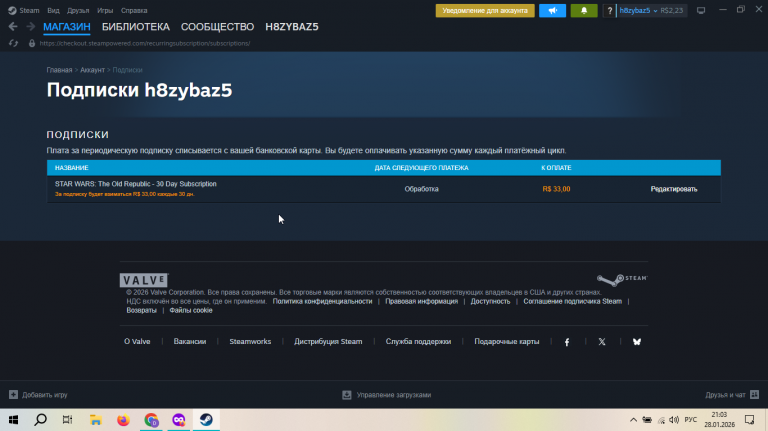Open Соглашение подписчика Steam link
This screenshot has height=431, width=768.
[x=573, y=301]
